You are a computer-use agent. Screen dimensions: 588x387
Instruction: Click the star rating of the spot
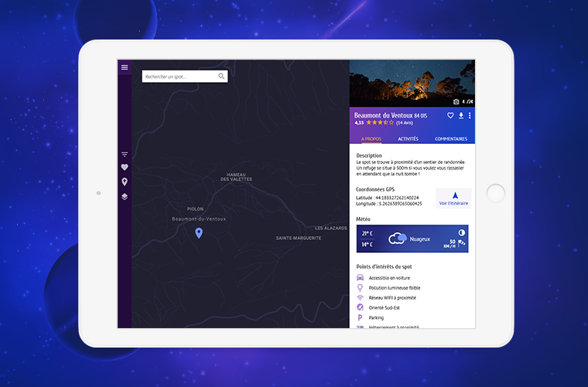pyautogui.click(x=380, y=122)
